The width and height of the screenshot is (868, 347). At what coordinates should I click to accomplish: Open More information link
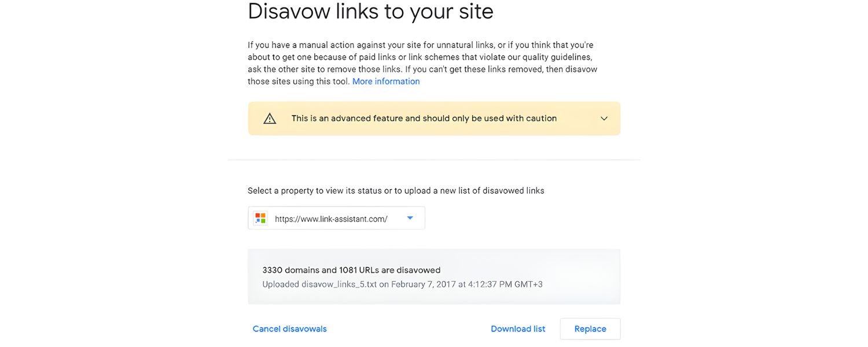click(x=385, y=81)
